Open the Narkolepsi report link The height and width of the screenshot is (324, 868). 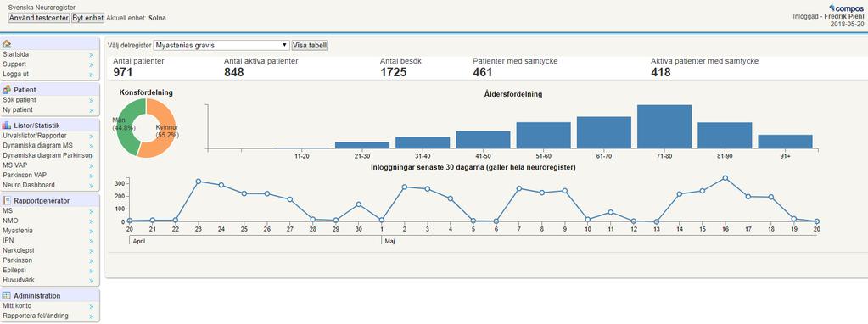pyautogui.click(x=18, y=250)
